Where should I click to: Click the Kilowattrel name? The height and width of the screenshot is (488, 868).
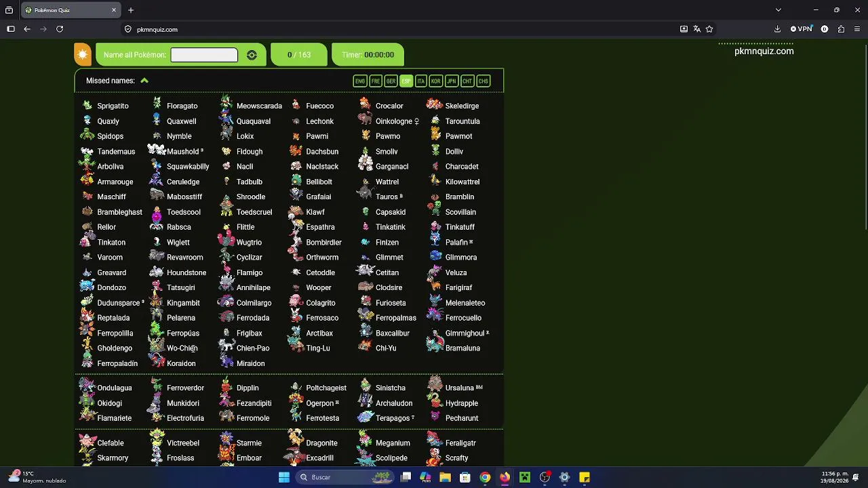(462, 182)
